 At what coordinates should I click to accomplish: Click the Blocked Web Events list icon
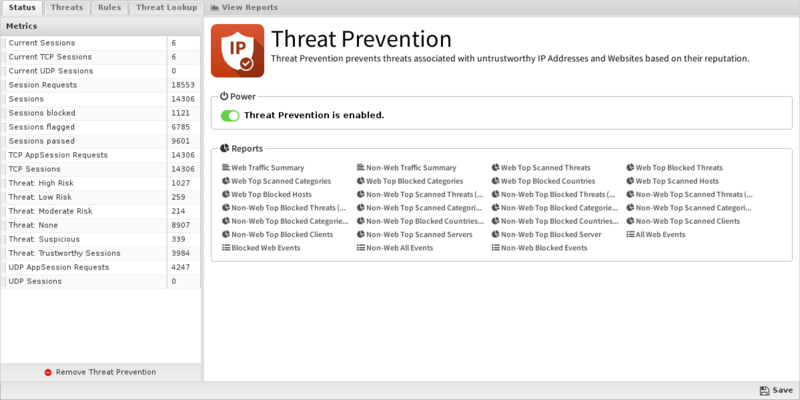(226, 248)
